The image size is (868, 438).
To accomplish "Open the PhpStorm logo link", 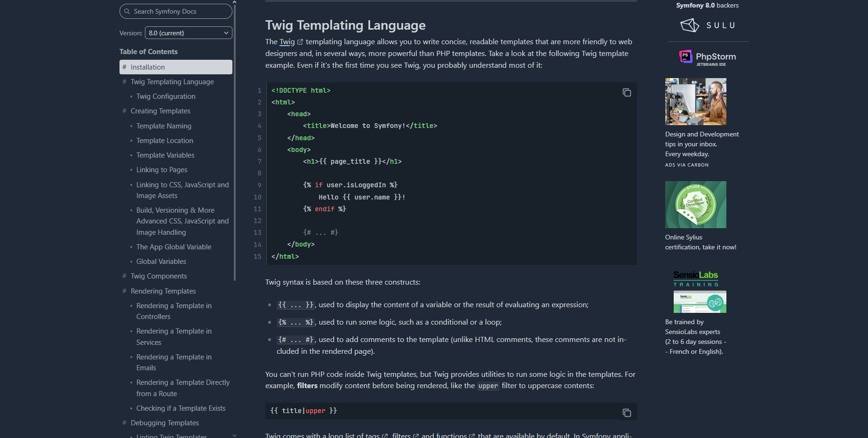I will [708, 58].
